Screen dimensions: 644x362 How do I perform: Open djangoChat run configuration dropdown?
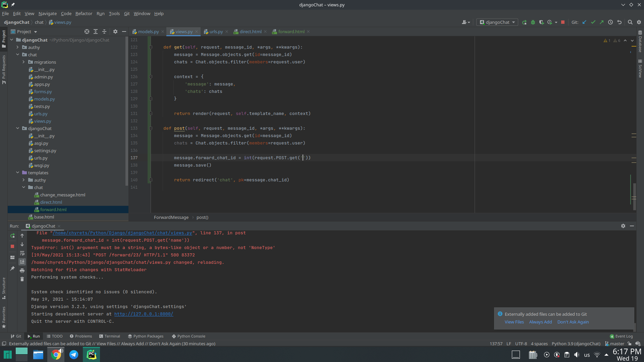pyautogui.click(x=497, y=22)
